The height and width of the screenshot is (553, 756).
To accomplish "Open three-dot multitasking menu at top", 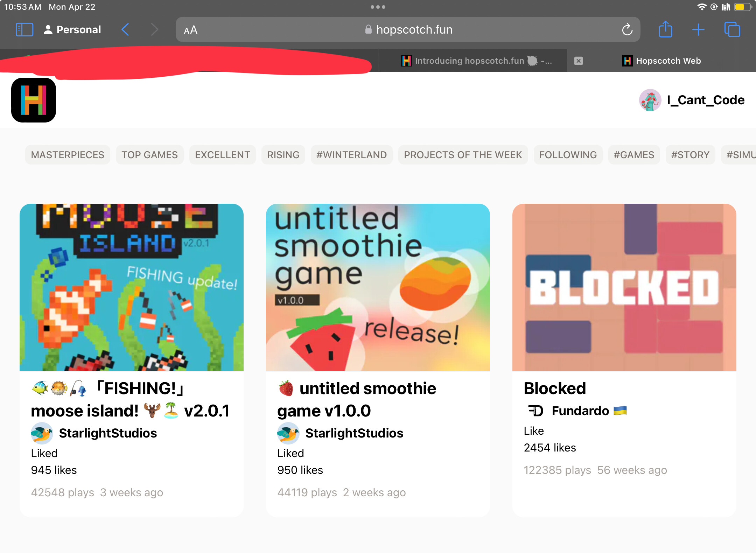I will [378, 7].
